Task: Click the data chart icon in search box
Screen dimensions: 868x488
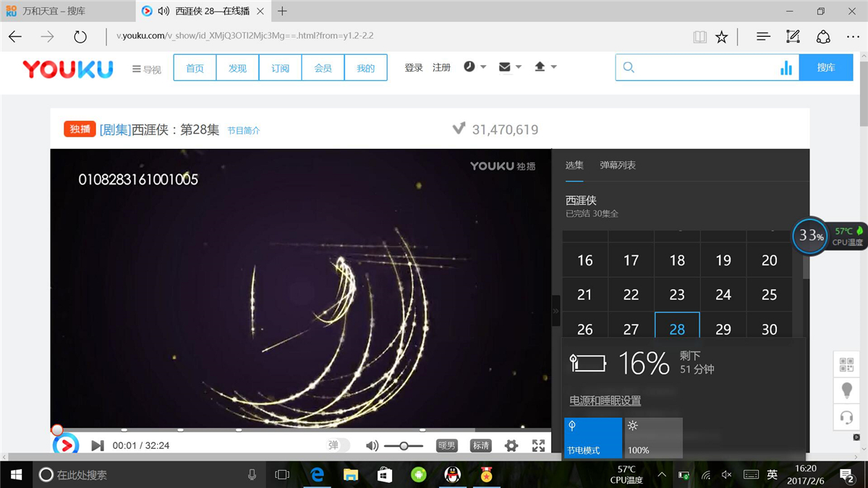Action: [x=786, y=68]
